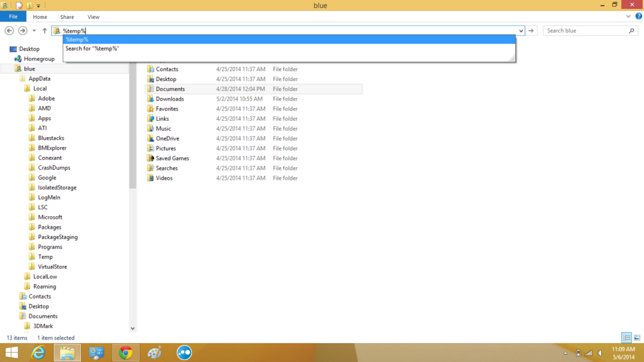The width and height of the screenshot is (644, 362).
Task: Click the navigation pane scrollbar thumb
Action: [133, 125]
